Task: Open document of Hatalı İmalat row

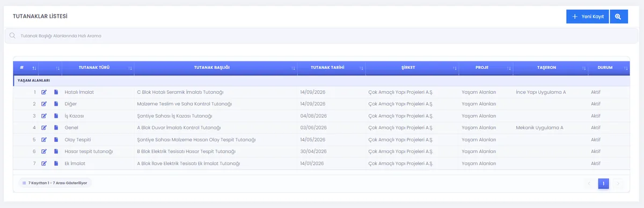Action: (x=56, y=92)
